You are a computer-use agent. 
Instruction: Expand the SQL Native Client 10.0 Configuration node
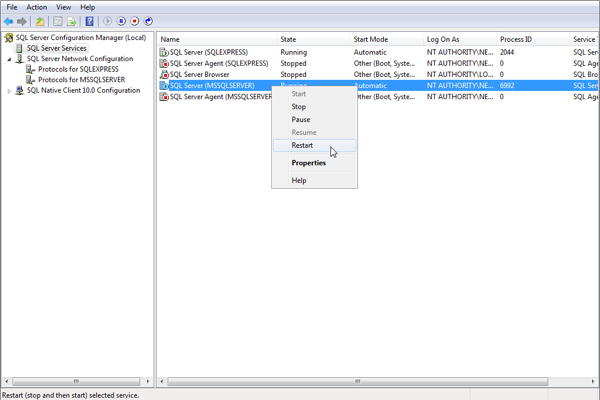click(x=9, y=91)
